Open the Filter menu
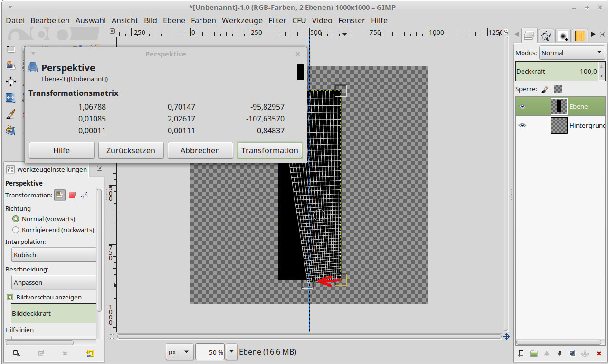 point(277,20)
